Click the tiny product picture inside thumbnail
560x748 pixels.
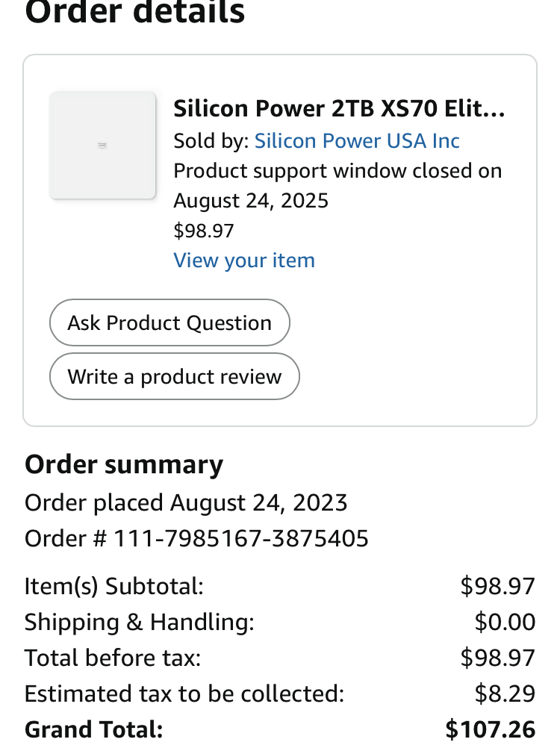[x=102, y=146]
